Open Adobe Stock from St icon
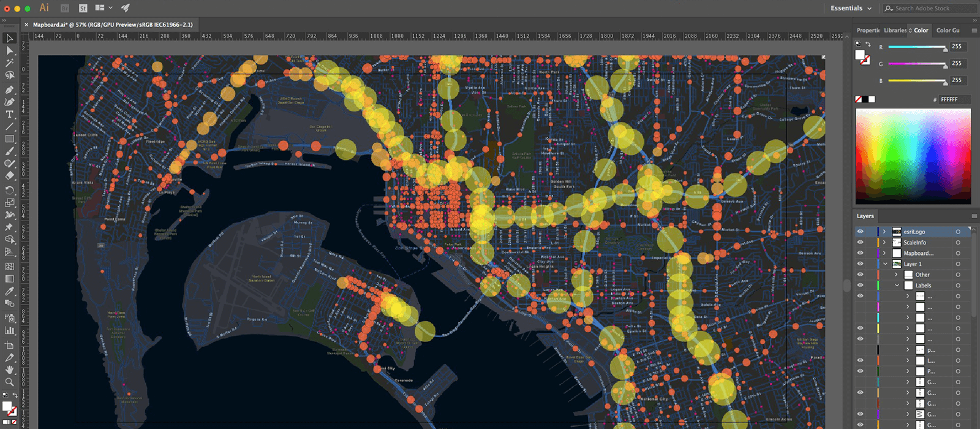The image size is (980, 429). pos(83,8)
